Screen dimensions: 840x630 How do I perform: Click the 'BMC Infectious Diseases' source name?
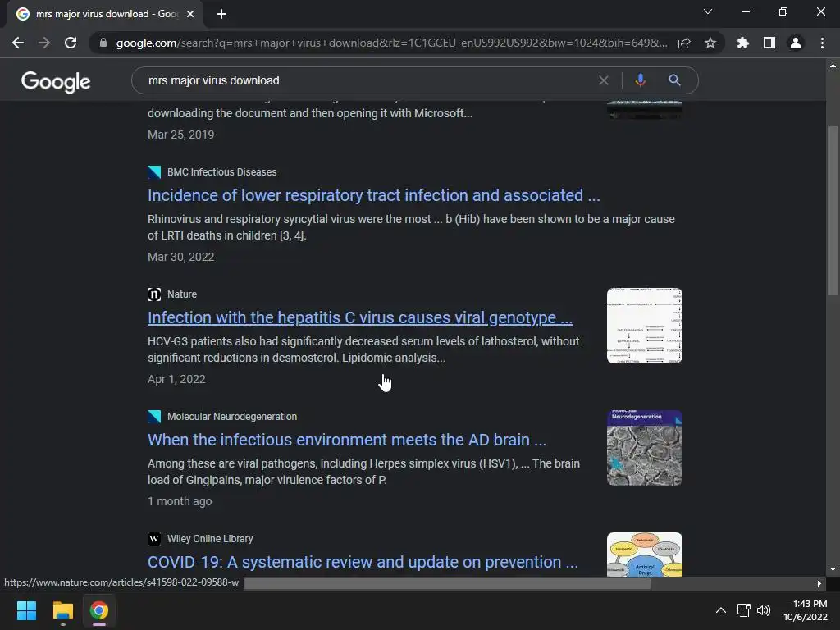point(221,172)
